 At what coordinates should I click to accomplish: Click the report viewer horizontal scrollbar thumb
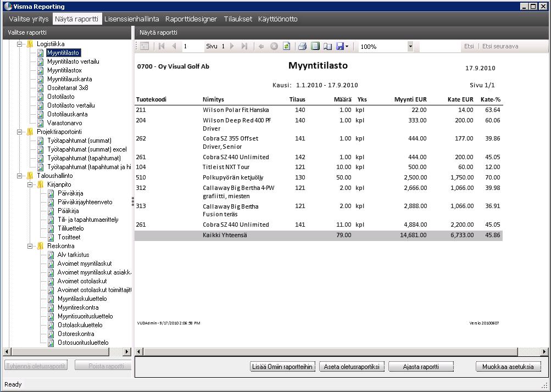pos(330,351)
